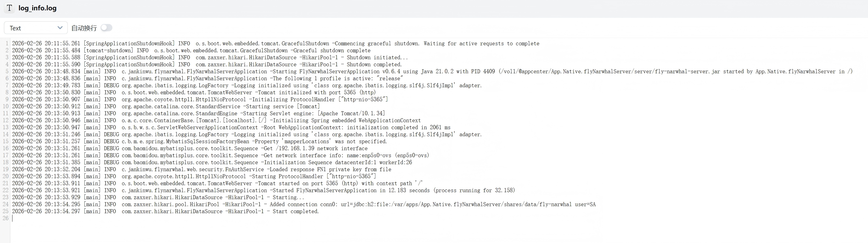Click the log_info.log file title
868x243 pixels.
pos(37,8)
